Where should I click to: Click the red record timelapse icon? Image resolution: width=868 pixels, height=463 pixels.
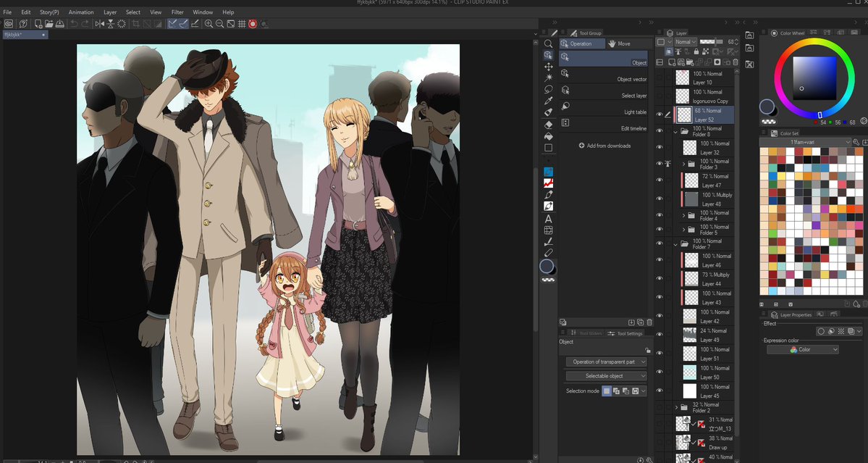tap(253, 24)
